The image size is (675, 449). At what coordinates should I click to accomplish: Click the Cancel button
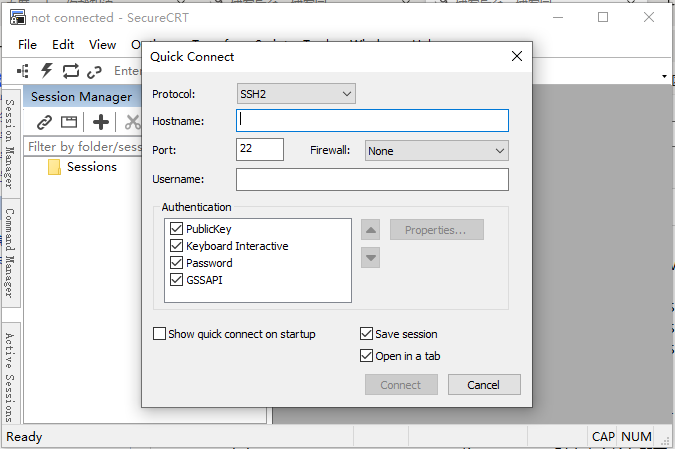click(484, 385)
